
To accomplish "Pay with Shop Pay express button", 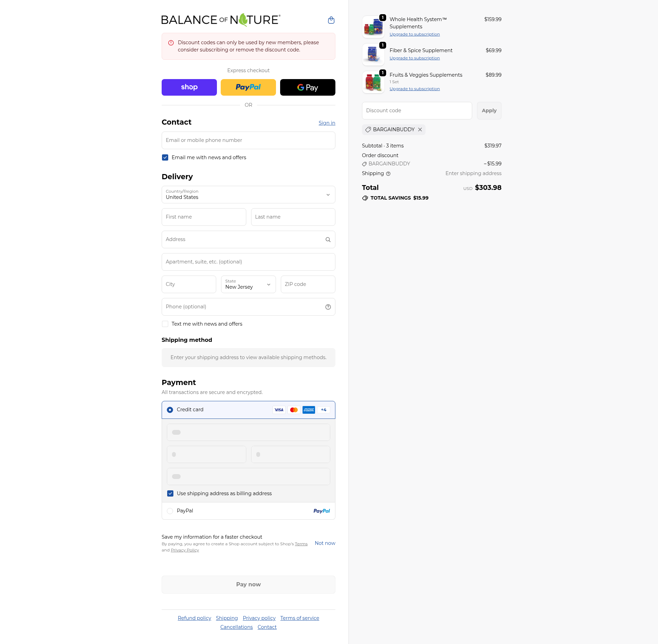I will (189, 87).
